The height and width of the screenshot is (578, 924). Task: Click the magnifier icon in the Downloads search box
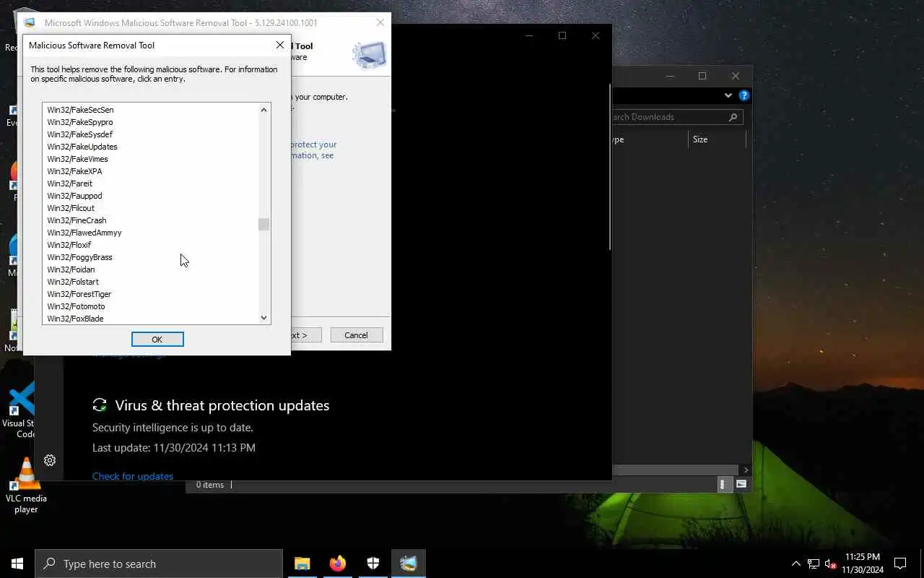(733, 117)
